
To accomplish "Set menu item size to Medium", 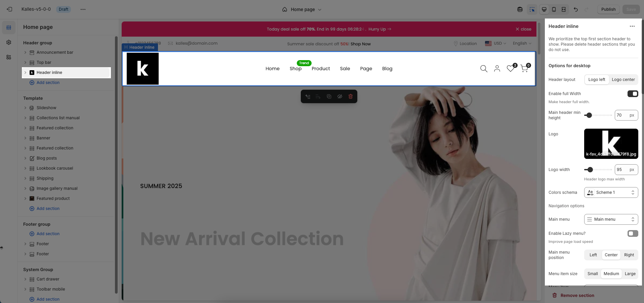I will [611, 274].
